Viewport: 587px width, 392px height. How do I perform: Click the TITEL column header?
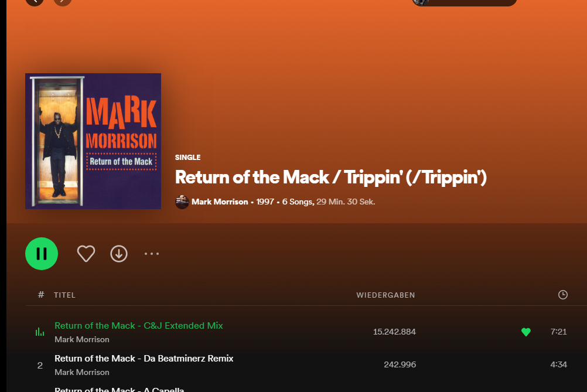pos(65,295)
